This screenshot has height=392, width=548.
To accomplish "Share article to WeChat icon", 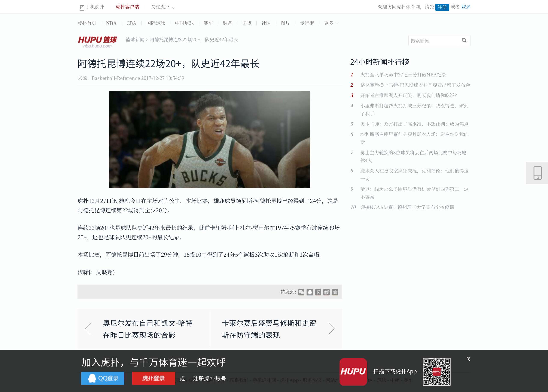I will (301, 292).
